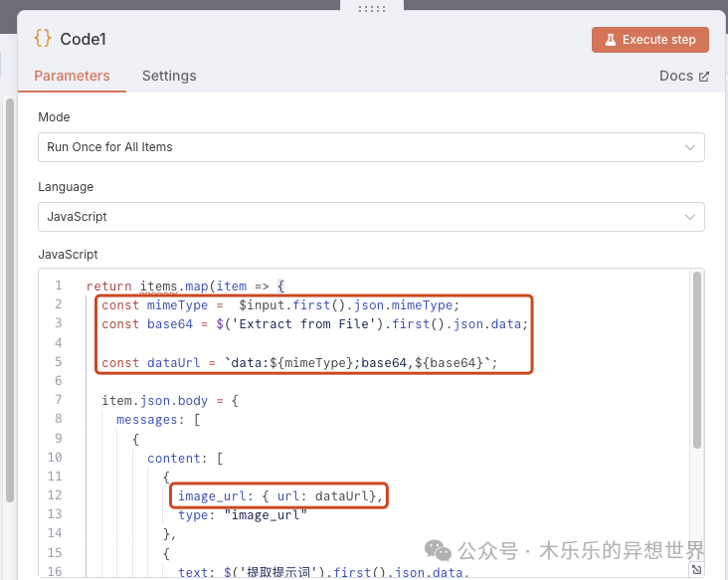Click the line item.json.body = {
This screenshot has height=580, width=728.
point(170,400)
